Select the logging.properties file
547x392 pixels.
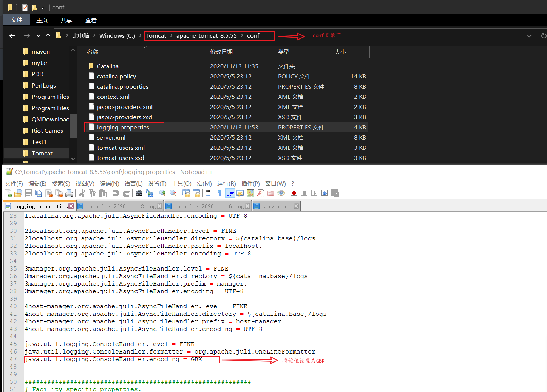click(123, 127)
